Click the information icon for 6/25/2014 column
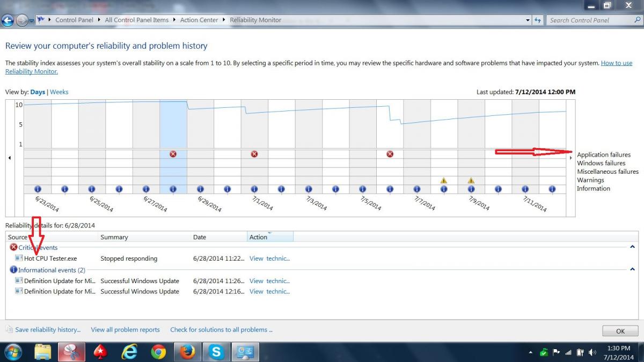The width and height of the screenshot is (644, 362). [92, 189]
